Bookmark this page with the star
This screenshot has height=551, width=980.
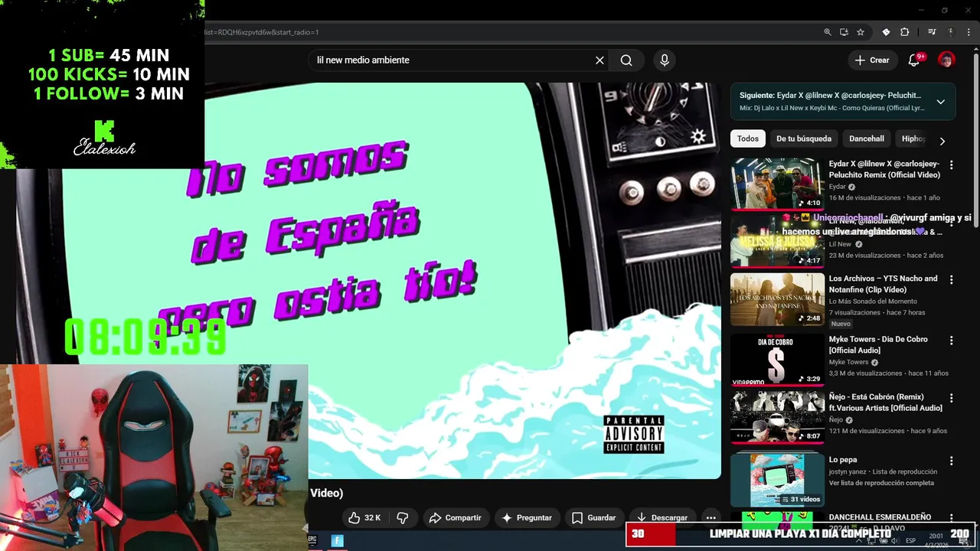[861, 32]
